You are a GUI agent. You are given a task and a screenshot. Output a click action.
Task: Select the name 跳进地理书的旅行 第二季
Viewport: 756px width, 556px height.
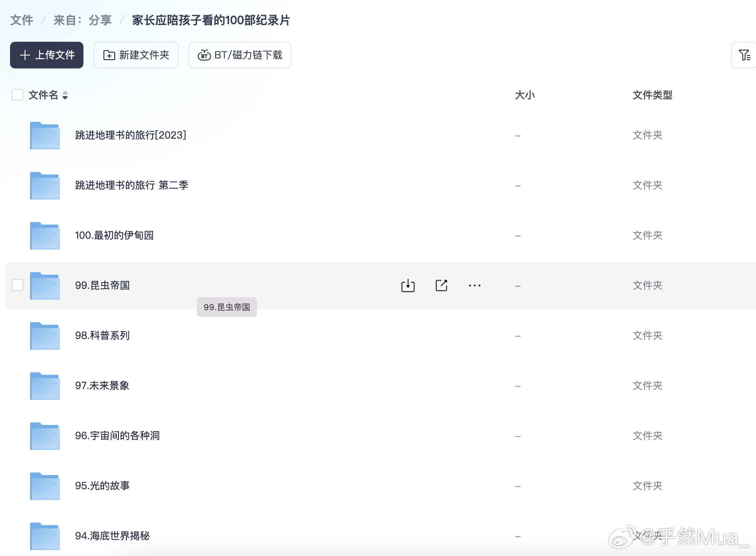[132, 185]
